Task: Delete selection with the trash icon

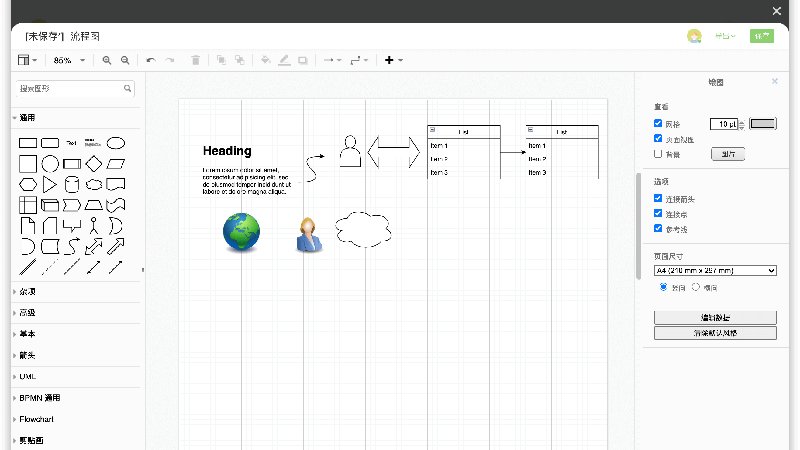Action: [x=195, y=60]
